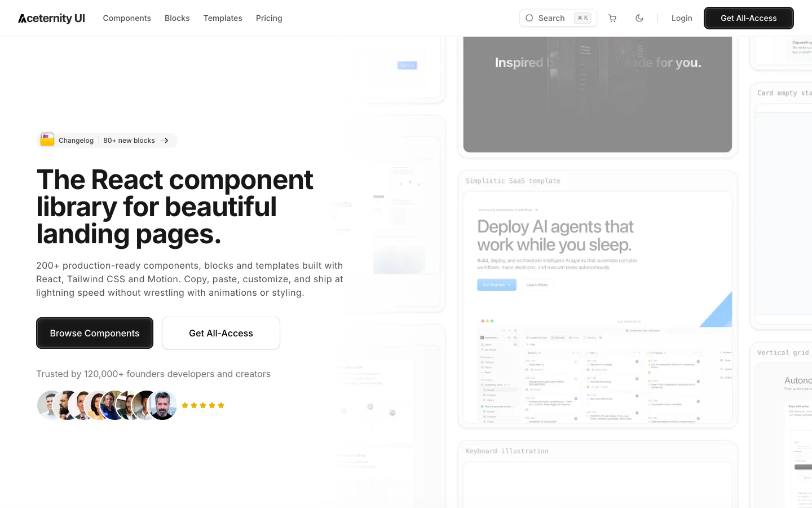
Task: Open the Blocks menu
Action: 177,18
